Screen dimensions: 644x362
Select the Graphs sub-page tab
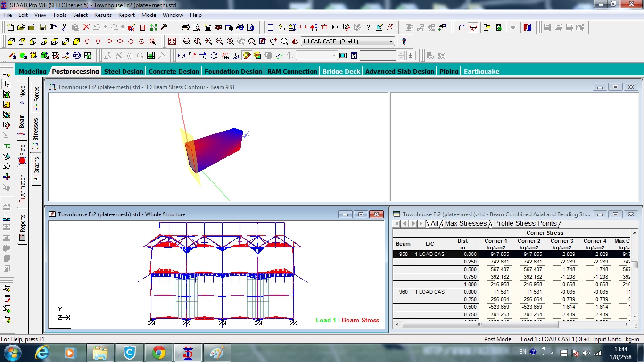(36, 170)
